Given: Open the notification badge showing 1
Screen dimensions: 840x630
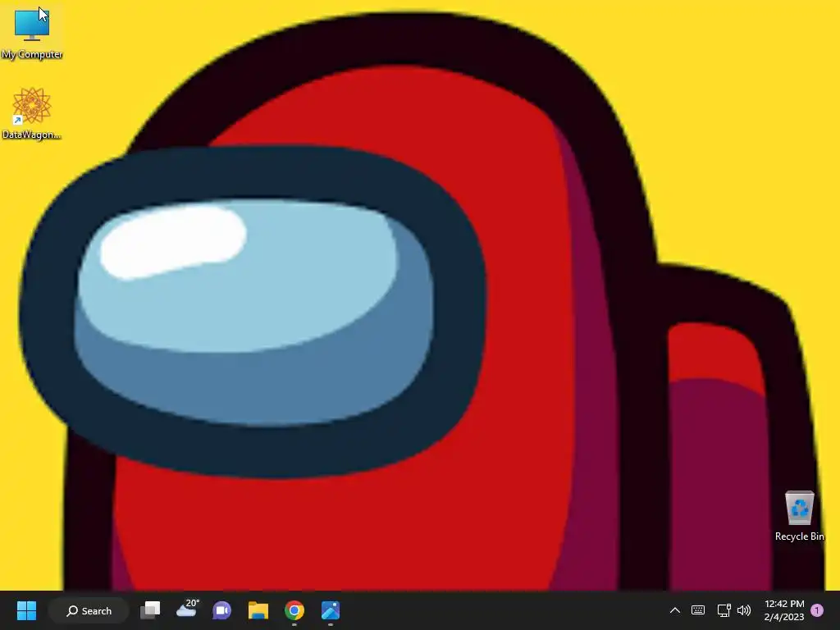Looking at the screenshot, I should pos(817,610).
